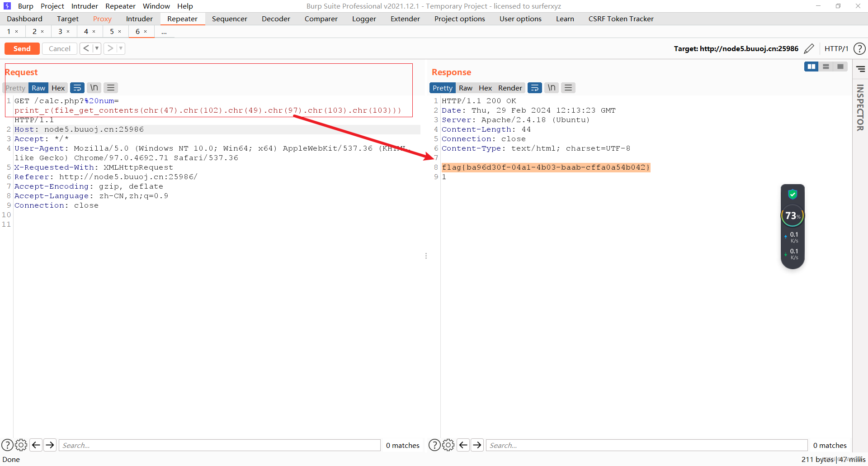Screen dimensions: 868x466
Task: Select combined tabbed layout icon
Action: [x=840, y=67]
